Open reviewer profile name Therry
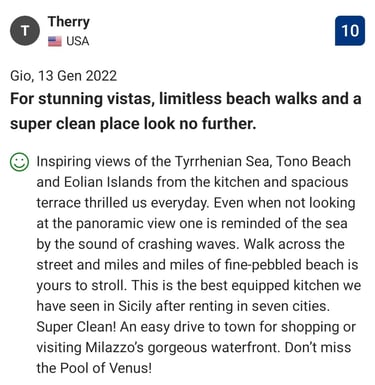375x385 pixels. coord(69,22)
